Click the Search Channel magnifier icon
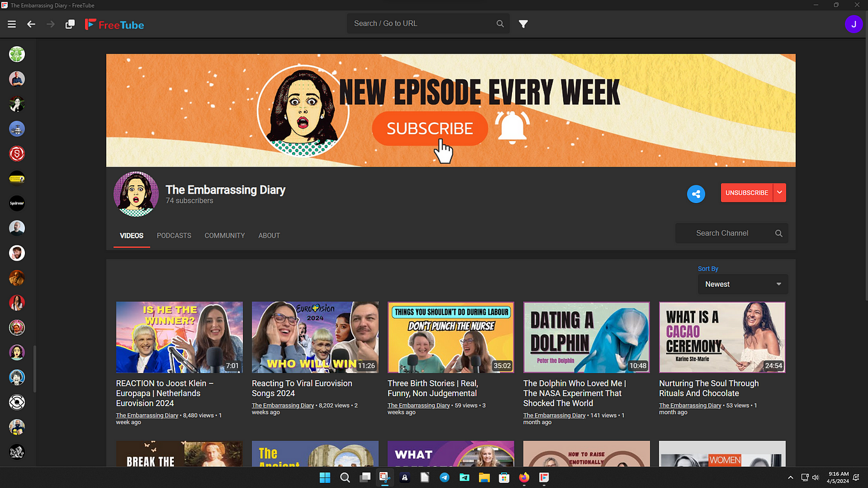 click(779, 233)
